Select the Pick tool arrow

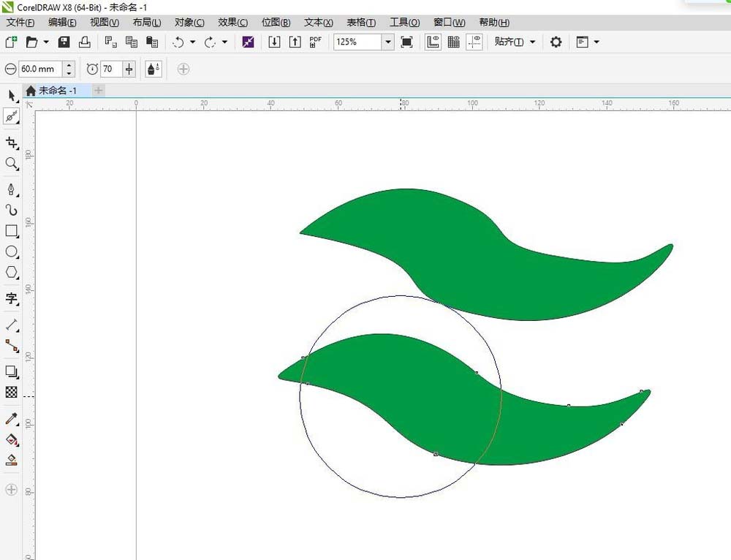[12, 96]
